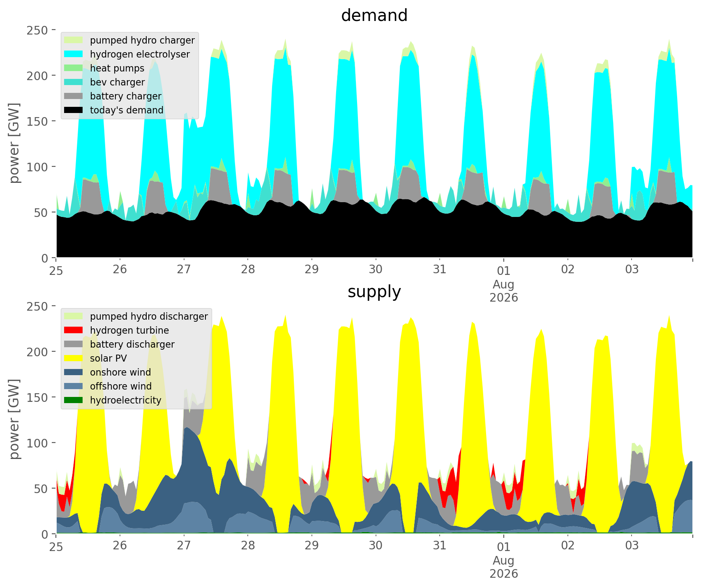701x588 pixels.
Task: Click the today's demand black legend swatch
Action: tap(74, 110)
